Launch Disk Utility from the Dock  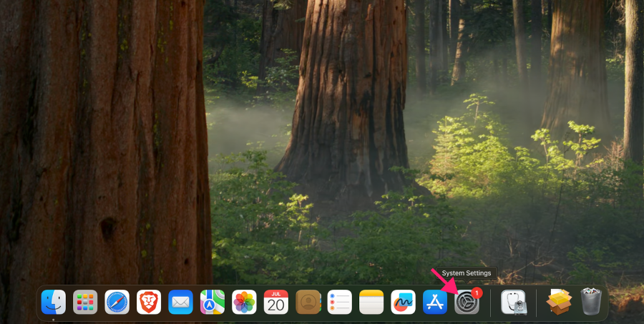click(x=513, y=302)
